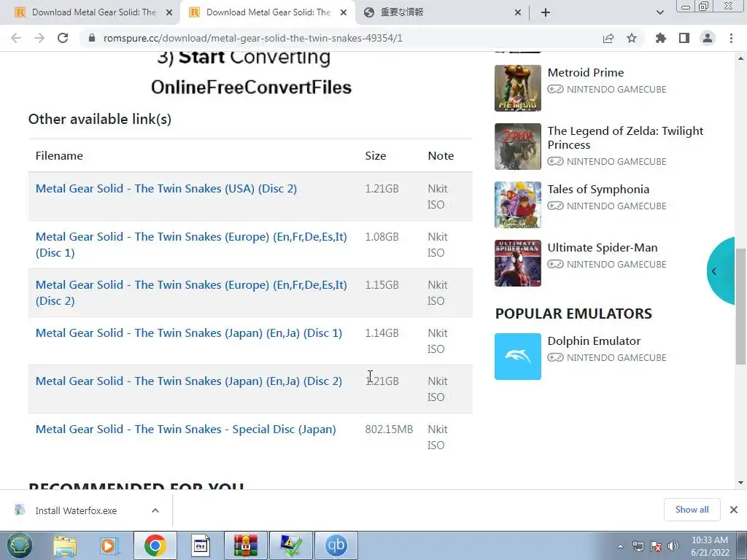This screenshot has height=560, width=747.
Task: Bookmark this page with the star icon
Action: click(x=632, y=38)
